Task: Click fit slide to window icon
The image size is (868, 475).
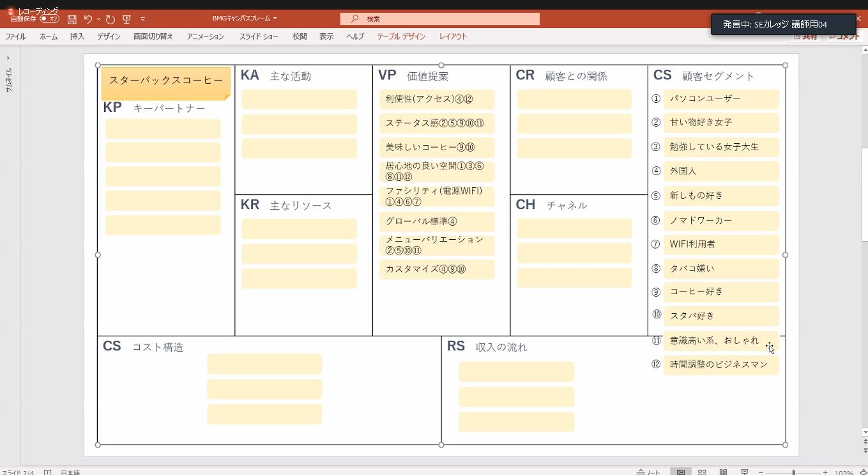Action: (863, 472)
